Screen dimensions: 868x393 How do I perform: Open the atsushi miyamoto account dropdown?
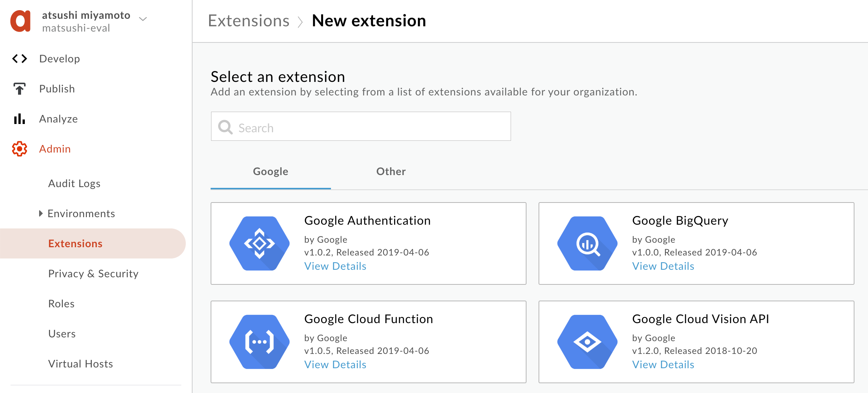143,19
